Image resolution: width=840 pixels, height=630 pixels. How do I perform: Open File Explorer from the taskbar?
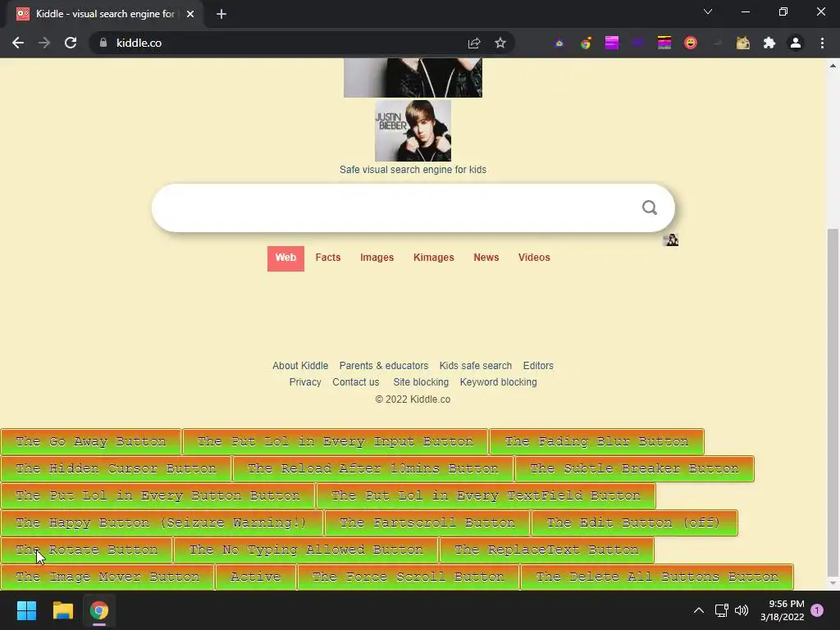[62, 610]
